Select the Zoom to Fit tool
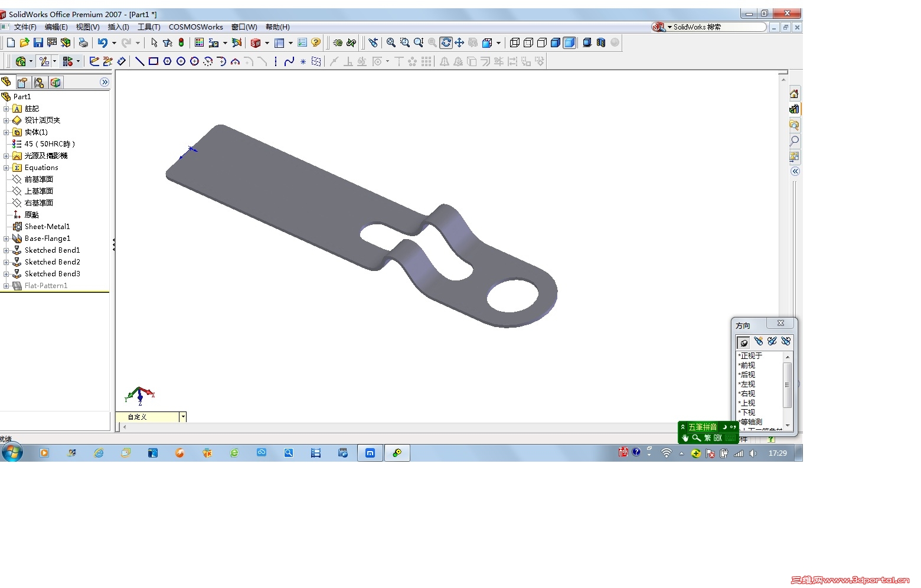 [391, 43]
